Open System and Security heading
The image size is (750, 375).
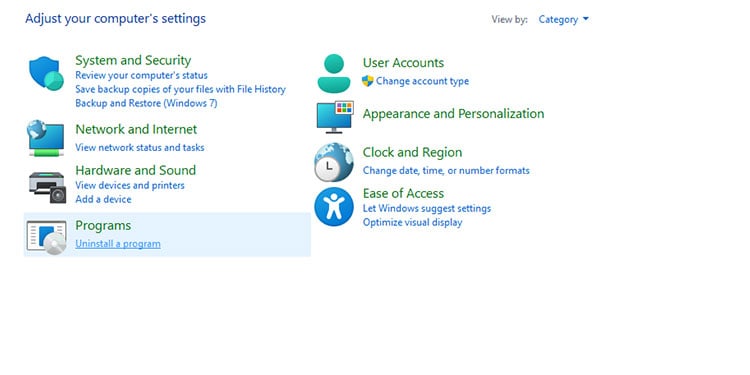click(133, 60)
